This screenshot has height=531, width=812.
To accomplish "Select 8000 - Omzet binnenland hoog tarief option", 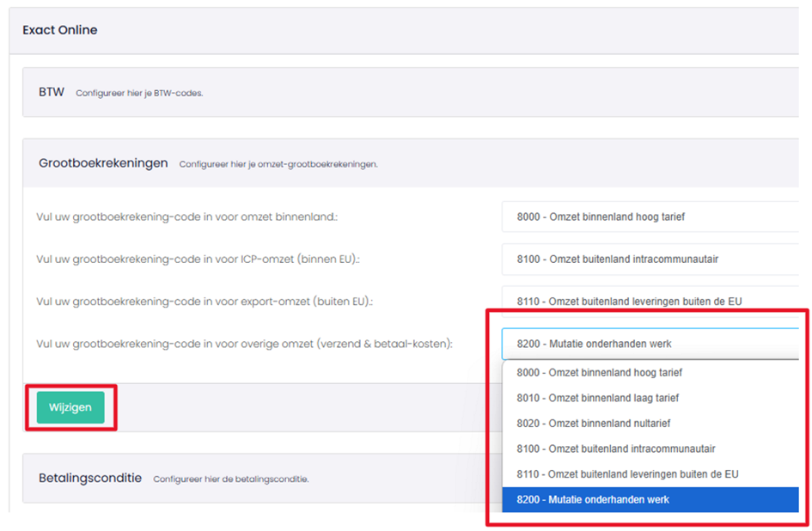I will [650, 373].
